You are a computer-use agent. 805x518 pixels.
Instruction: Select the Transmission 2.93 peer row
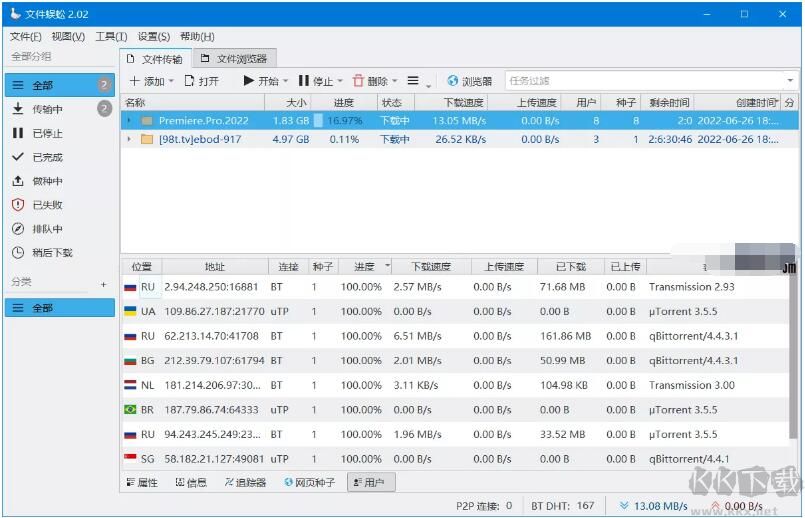(x=460, y=287)
